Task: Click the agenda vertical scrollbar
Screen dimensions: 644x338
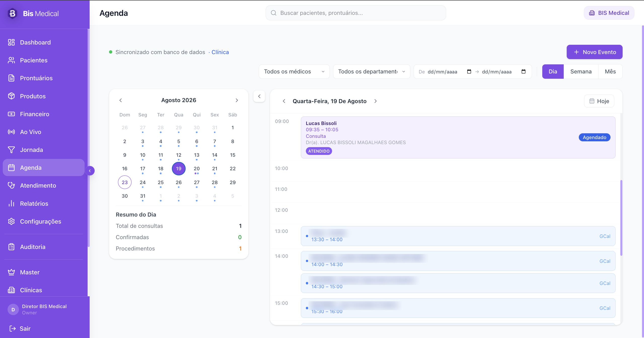Action: coord(621,218)
